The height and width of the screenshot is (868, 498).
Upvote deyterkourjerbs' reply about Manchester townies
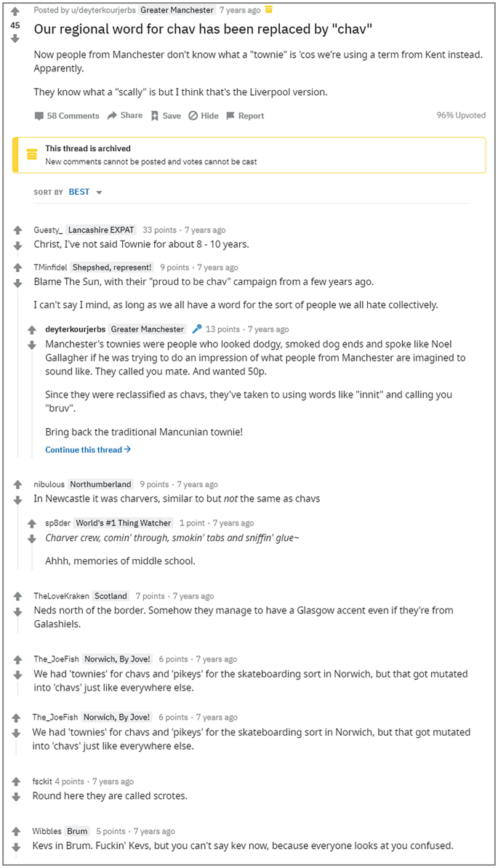[x=31, y=330]
